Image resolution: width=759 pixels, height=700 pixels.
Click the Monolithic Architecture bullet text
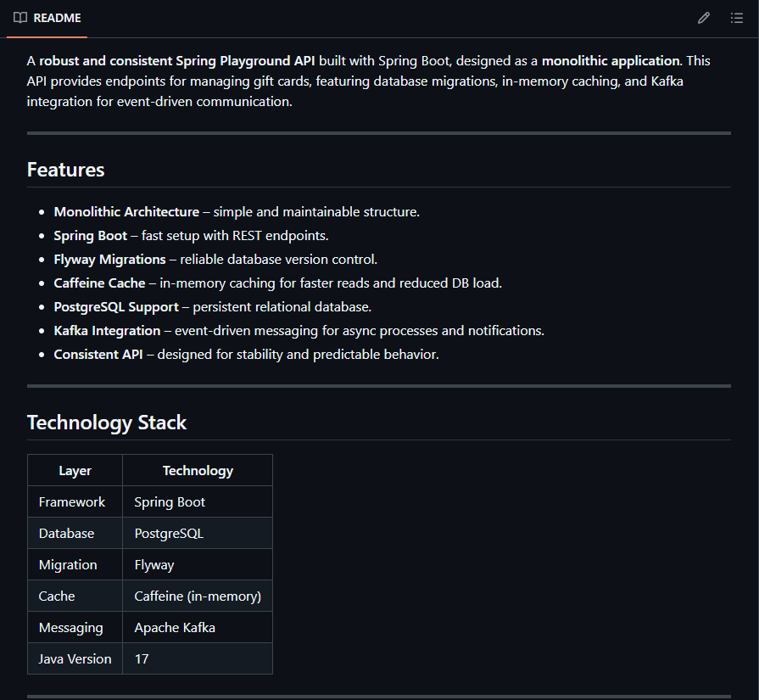click(x=126, y=211)
